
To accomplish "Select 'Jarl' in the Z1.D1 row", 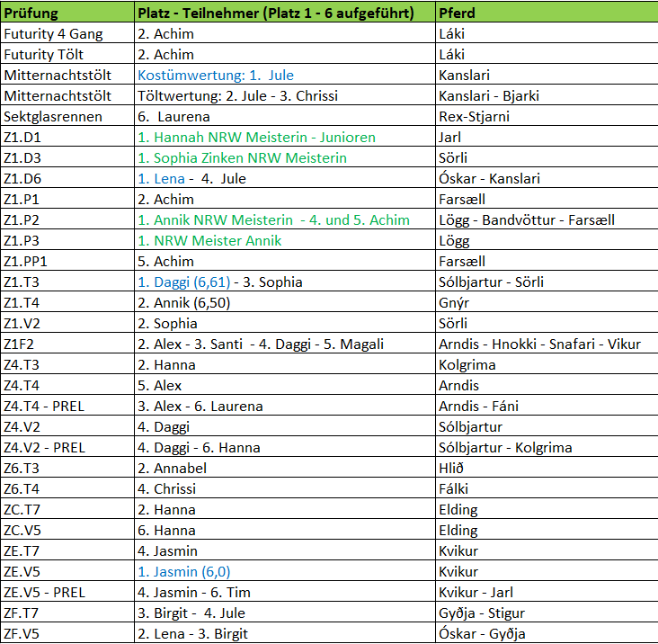I will tap(547, 136).
